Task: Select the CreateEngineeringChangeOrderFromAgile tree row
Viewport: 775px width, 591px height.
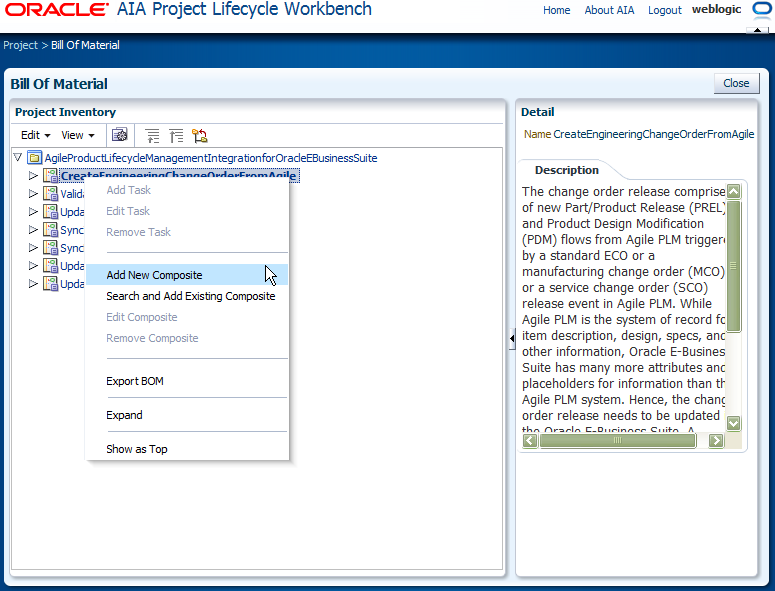Action: pos(178,175)
